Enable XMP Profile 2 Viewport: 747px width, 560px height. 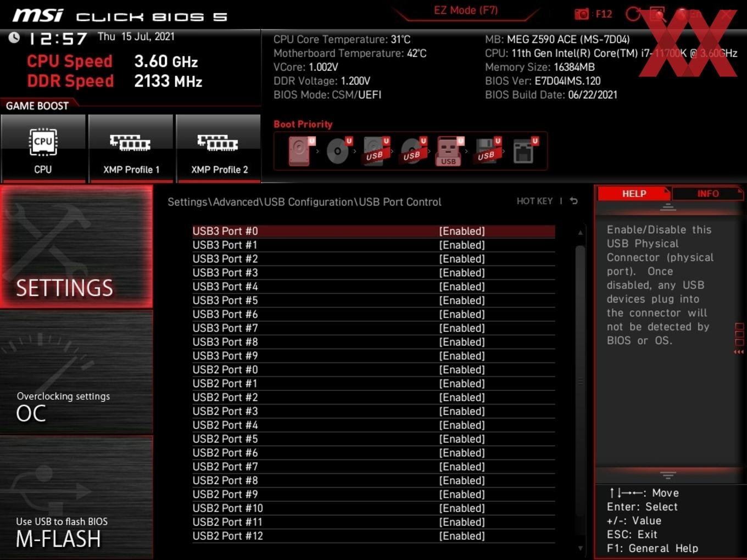(x=219, y=148)
